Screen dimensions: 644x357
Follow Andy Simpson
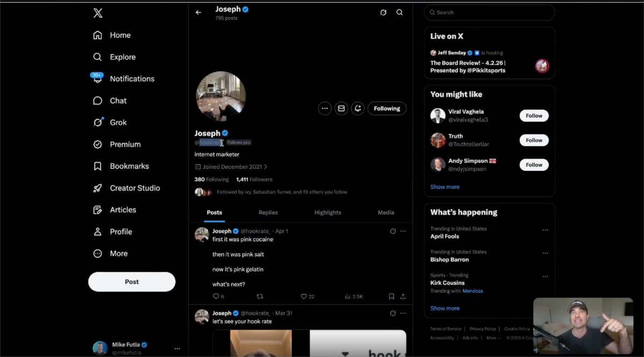(534, 165)
